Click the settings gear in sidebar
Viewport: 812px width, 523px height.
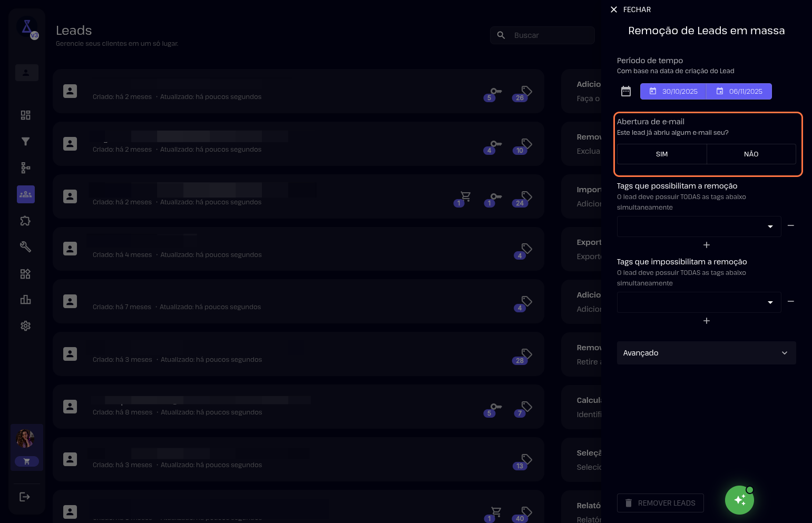pos(25,326)
